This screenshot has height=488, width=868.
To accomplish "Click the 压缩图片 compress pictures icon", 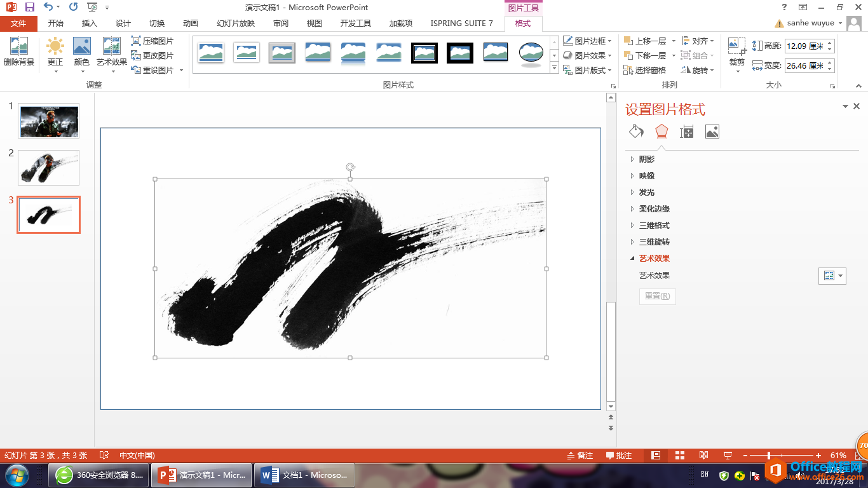I will (x=136, y=41).
